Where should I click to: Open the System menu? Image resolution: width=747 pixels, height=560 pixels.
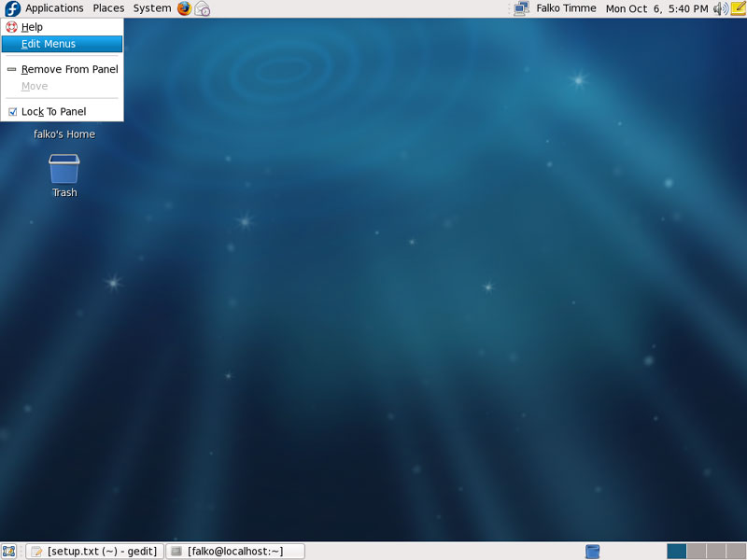coord(152,8)
